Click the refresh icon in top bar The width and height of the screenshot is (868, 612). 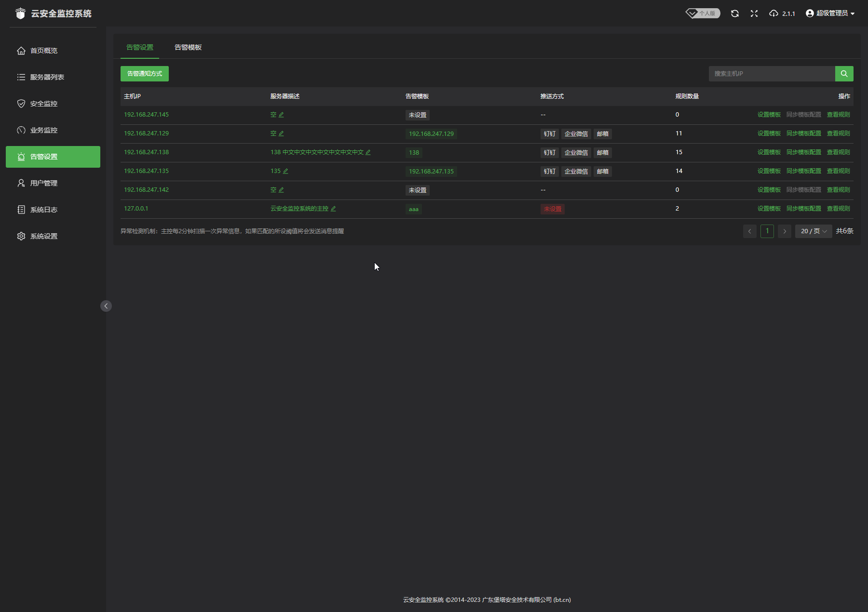point(734,13)
